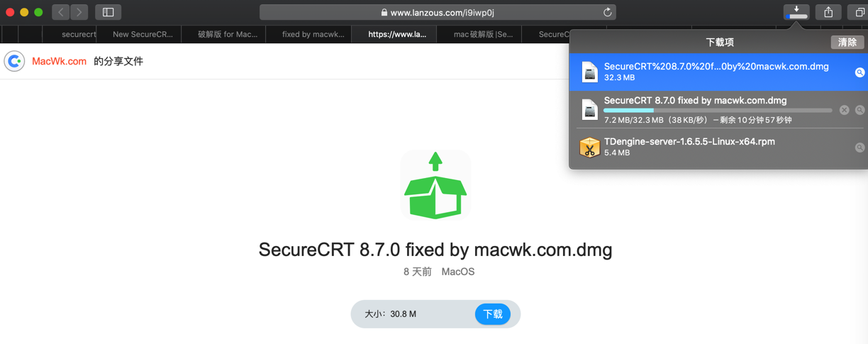Switch to the 'fixed by macwk...' tab
868x344 pixels.
313,34
